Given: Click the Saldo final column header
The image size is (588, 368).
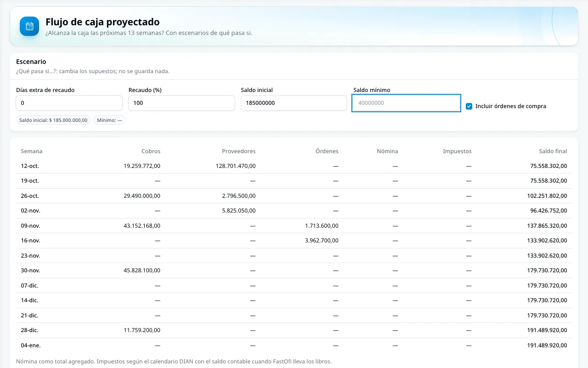Looking at the screenshot, I should tap(553, 151).
